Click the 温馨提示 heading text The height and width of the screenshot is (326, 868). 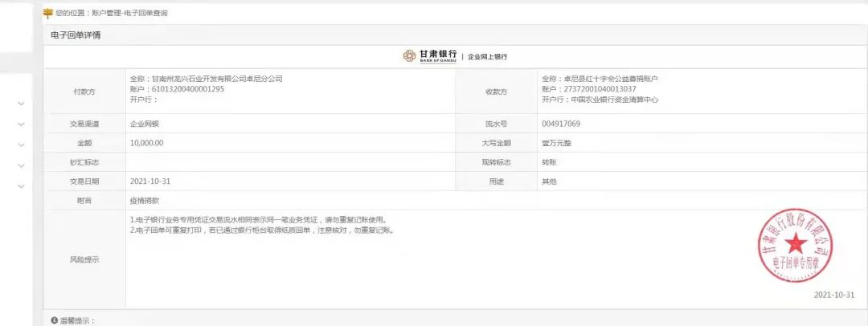tap(77, 320)
